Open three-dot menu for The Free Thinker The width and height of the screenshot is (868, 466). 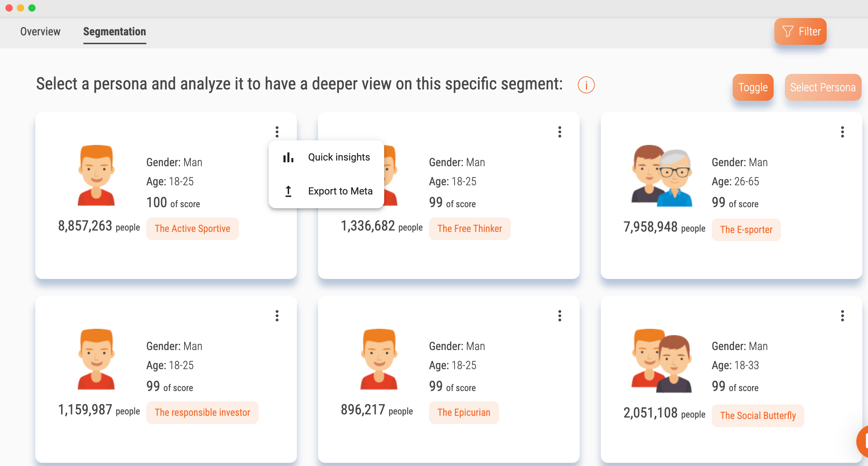coord(560,132)
